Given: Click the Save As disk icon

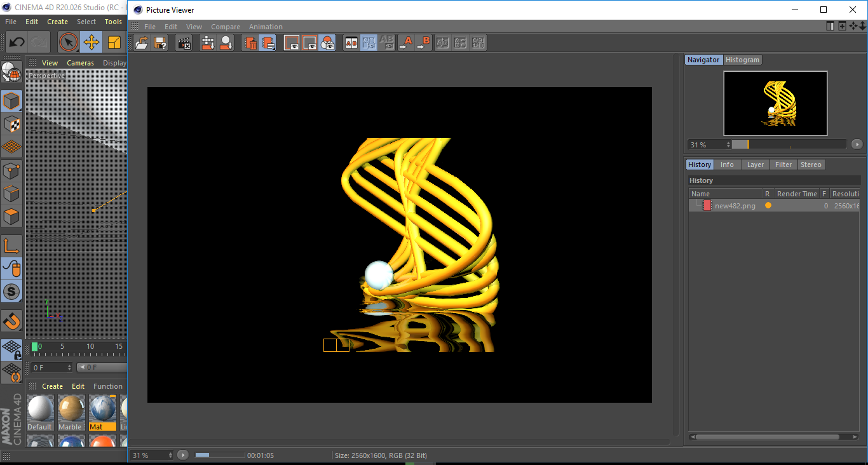Looking at the screenshot, I should (x=160, y=43).
